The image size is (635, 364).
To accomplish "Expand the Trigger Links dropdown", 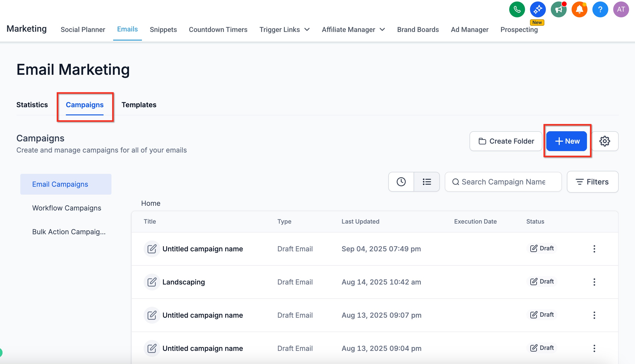I will tap(285, 29).
